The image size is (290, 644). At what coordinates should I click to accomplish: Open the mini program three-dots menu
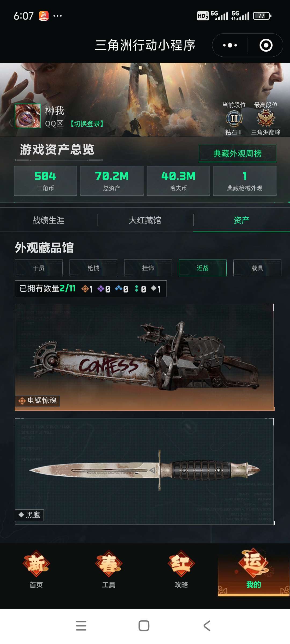tap(230, 45)
